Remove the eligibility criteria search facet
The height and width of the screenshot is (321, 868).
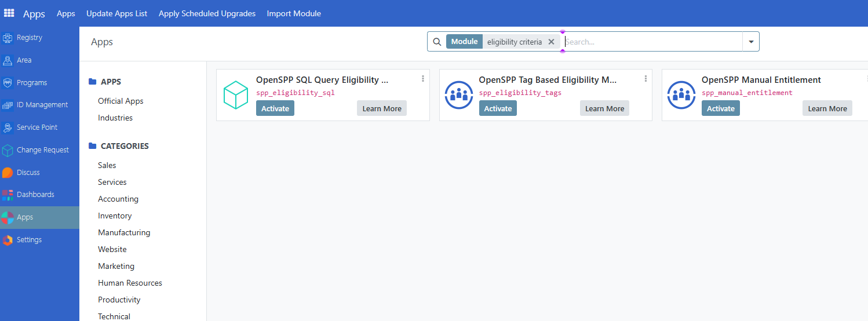coord(551,42)
